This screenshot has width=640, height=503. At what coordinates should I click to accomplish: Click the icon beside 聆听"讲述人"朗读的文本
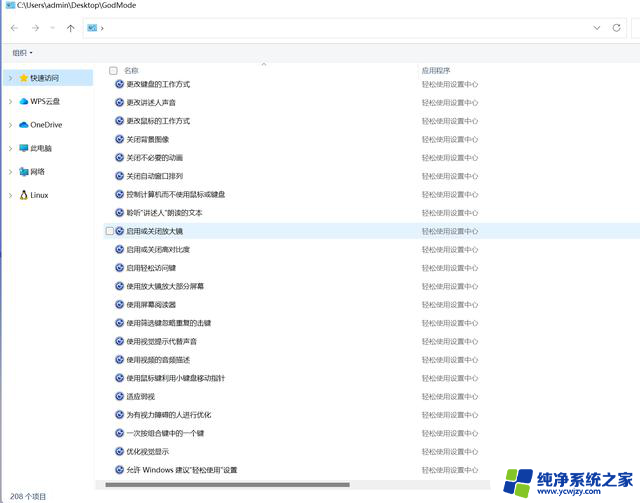(119, 213)
